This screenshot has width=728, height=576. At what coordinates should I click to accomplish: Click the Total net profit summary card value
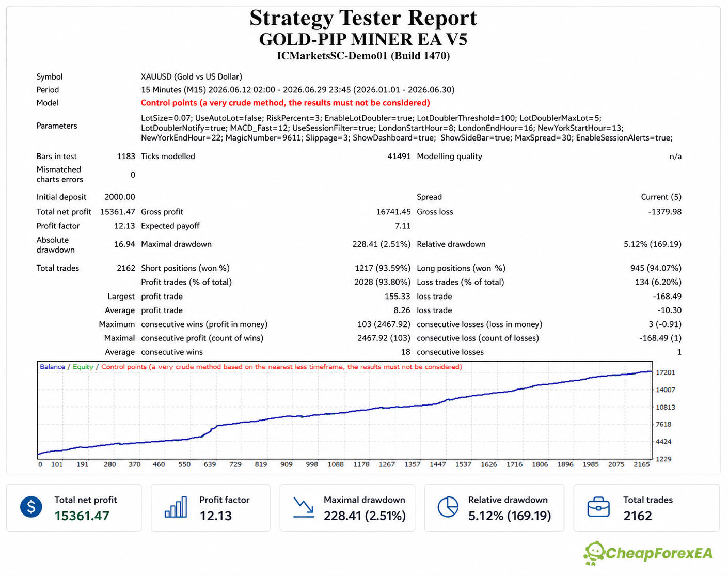coord(82,516)
